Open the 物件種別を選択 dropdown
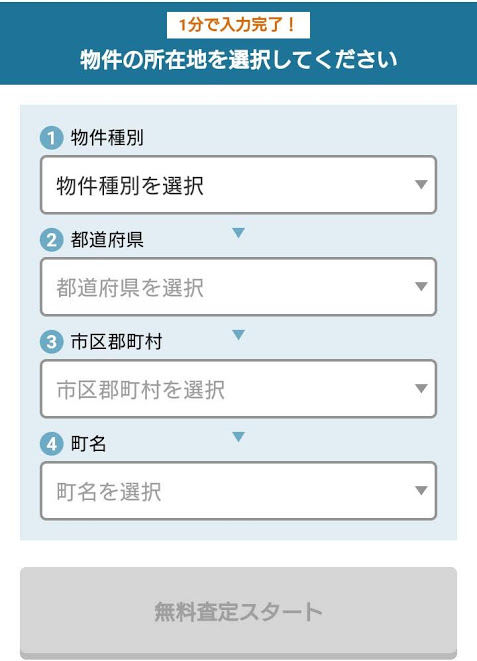 (238, 185)
